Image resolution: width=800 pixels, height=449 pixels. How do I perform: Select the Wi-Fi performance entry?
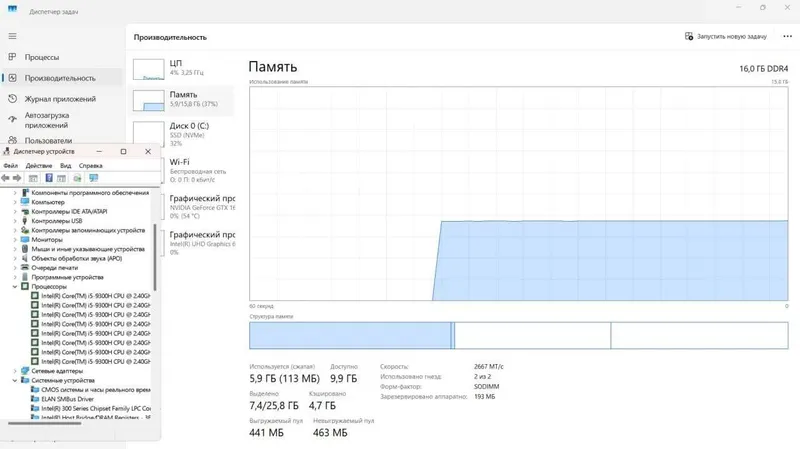click(x=198, y=170)
